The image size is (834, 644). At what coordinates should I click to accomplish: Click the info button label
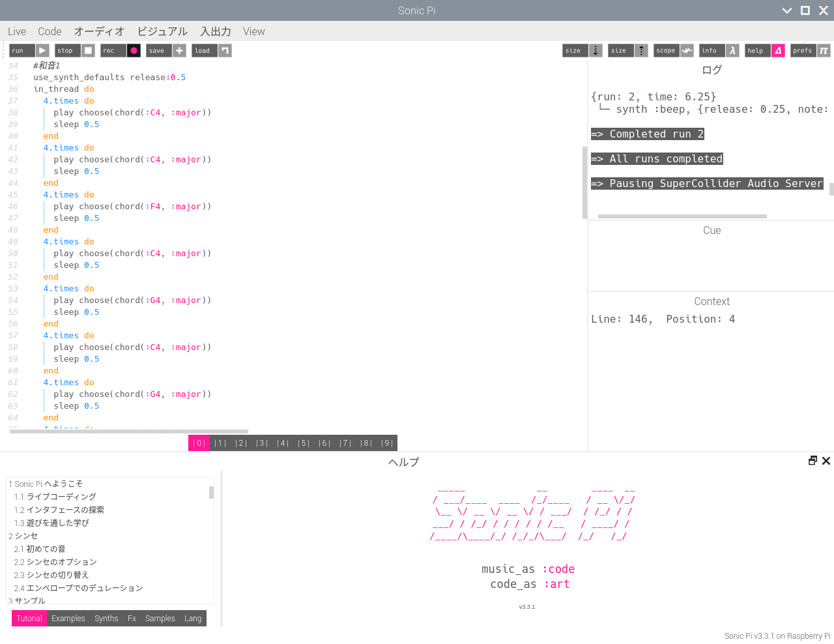click(x=712, y=50)
